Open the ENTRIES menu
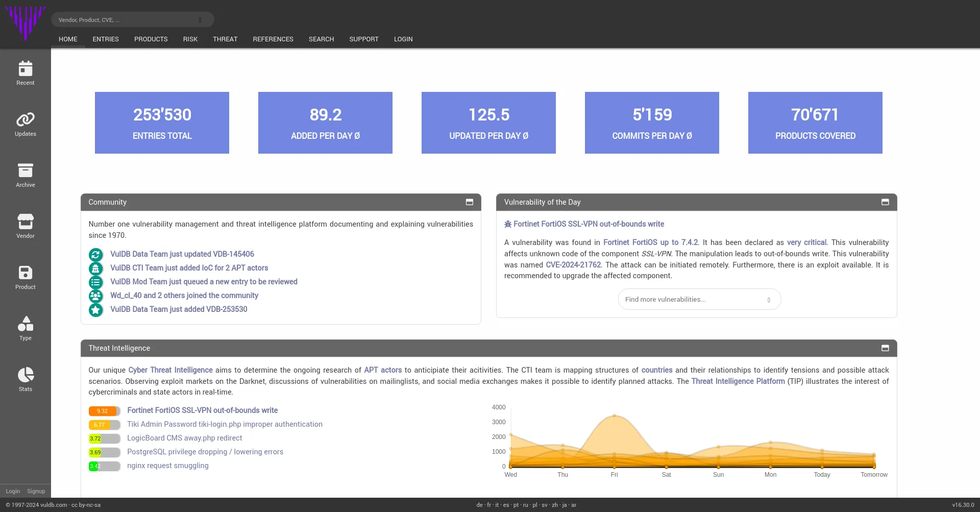 point(106,39)
